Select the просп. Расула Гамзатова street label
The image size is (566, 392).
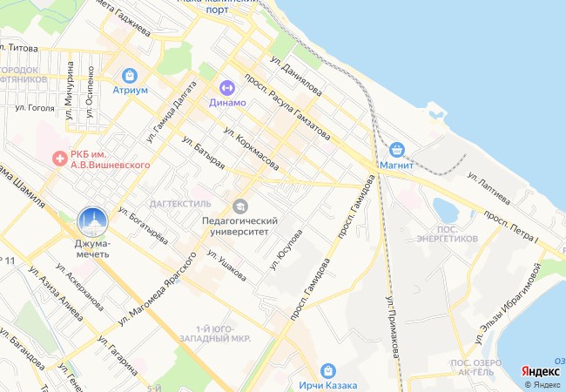287,107
